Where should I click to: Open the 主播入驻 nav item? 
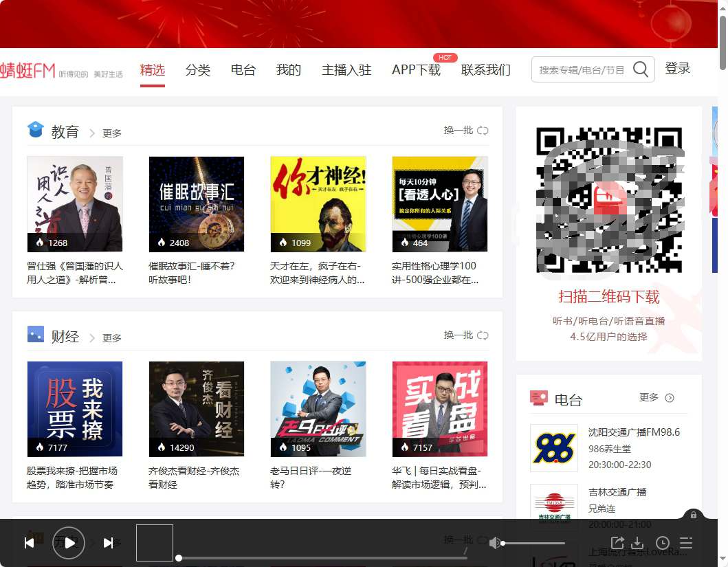pyautogui.click(x=346, y=70)
